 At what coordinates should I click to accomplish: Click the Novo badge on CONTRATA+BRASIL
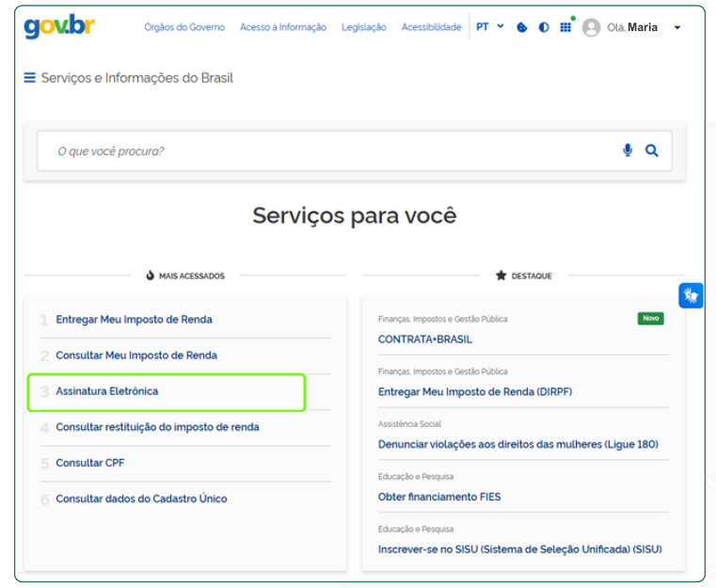[x=651, y=318]
